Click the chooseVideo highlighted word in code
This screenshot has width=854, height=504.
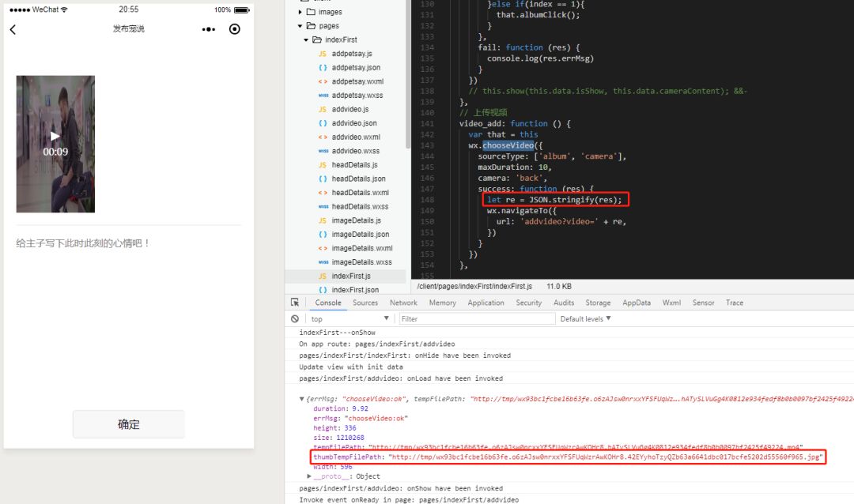tap(508, 145)
